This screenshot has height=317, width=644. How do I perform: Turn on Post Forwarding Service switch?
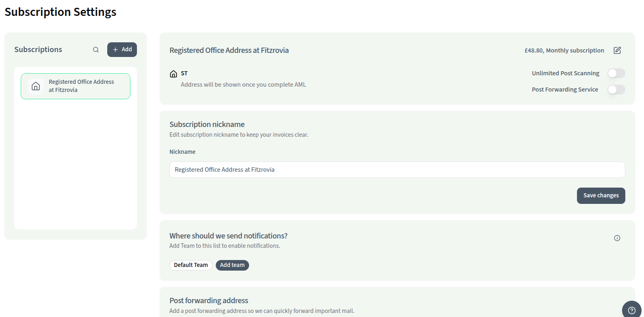coord(616,90)
